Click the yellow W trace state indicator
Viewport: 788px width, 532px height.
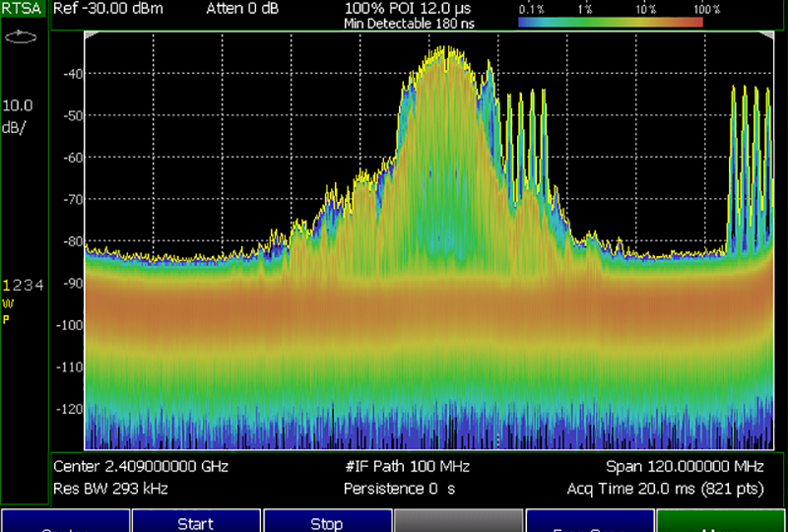(x=7, y=303)
